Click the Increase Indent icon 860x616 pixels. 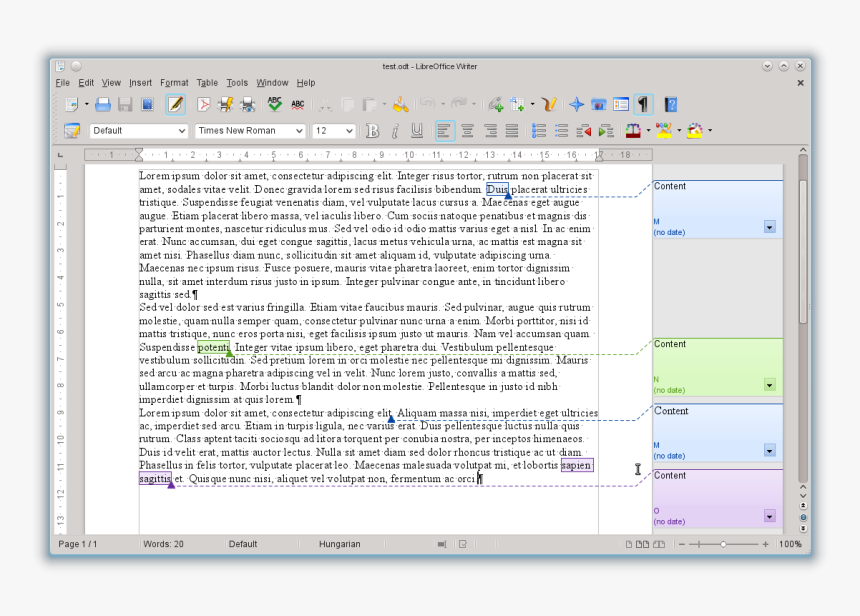point(606,131)
